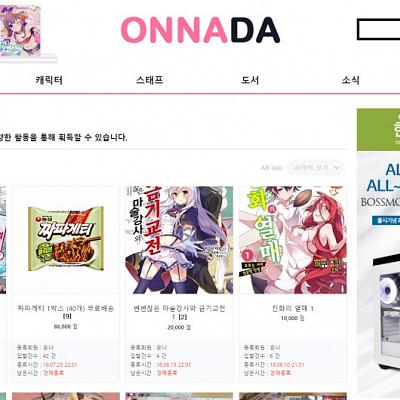Open the 스태프 menu item
The width and height of the screenshot is (400, 400).
click(150, 80)
